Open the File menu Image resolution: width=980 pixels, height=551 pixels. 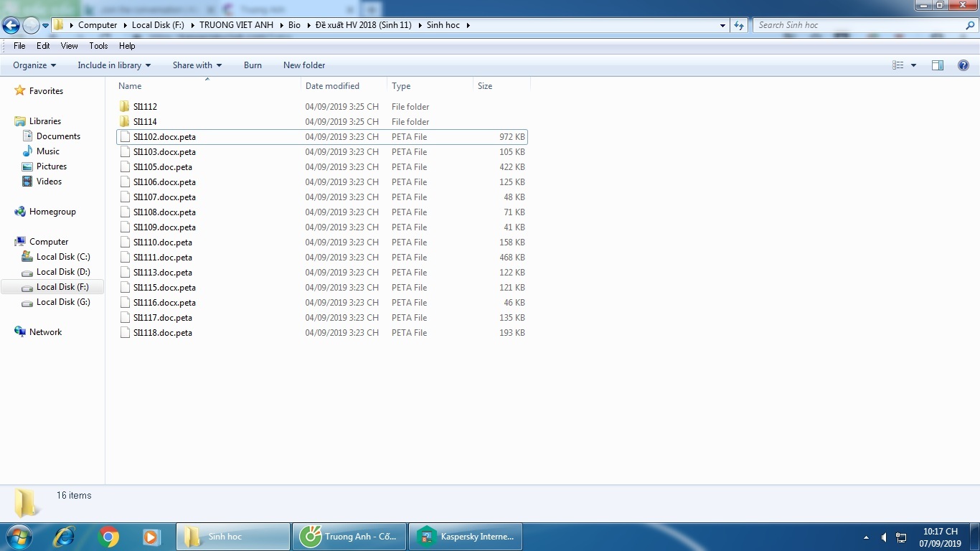tap(19, 46)
